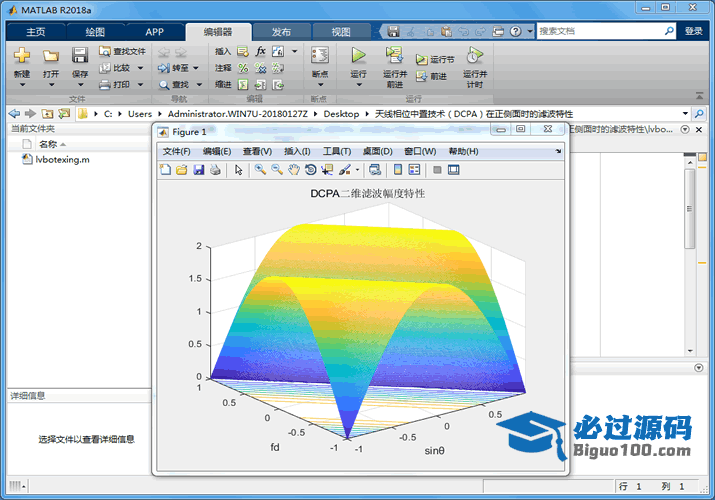Click Figure 1 Print icon
The width and height of the screenshot is (715, 500).
(215, 170)
